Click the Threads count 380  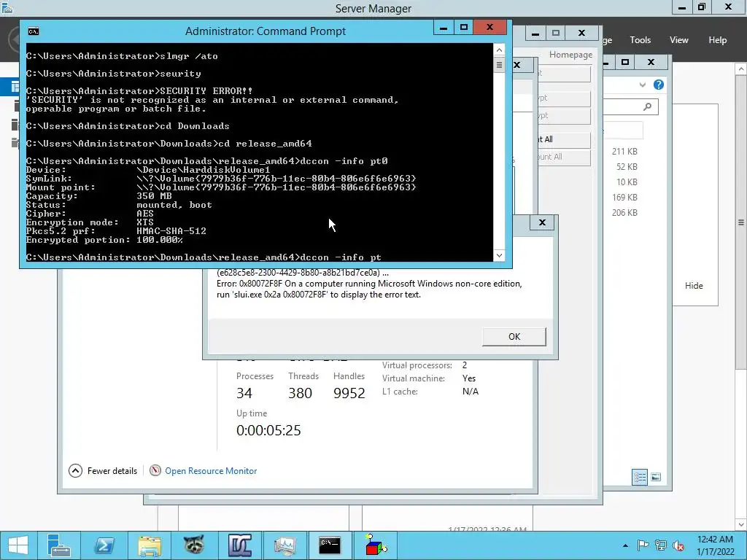(300, 393)
